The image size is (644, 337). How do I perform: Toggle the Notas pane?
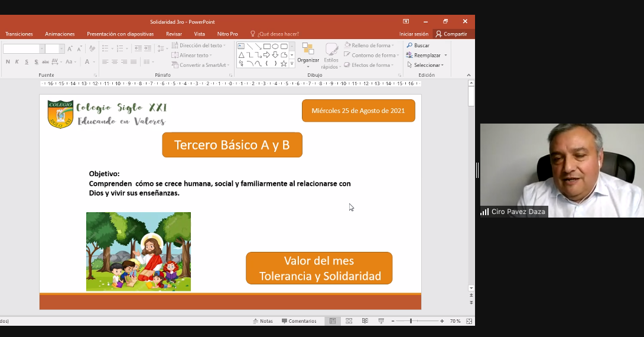point(263,321)
